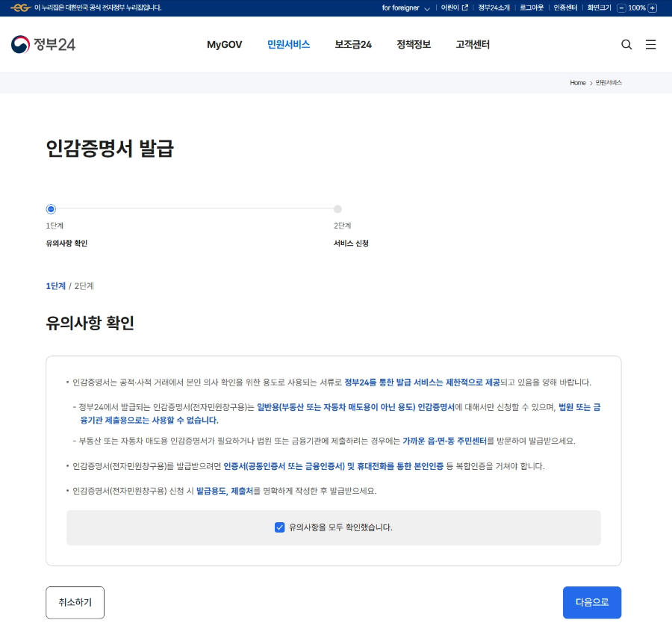This screenshot has width=672, height=632.
Task: Open site search with the magnifier icon
Action: (626, 45)
